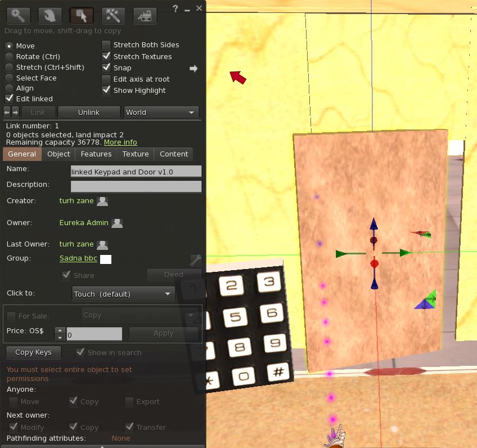
Task: Select the Move hand tool
Action: point(49,15)
